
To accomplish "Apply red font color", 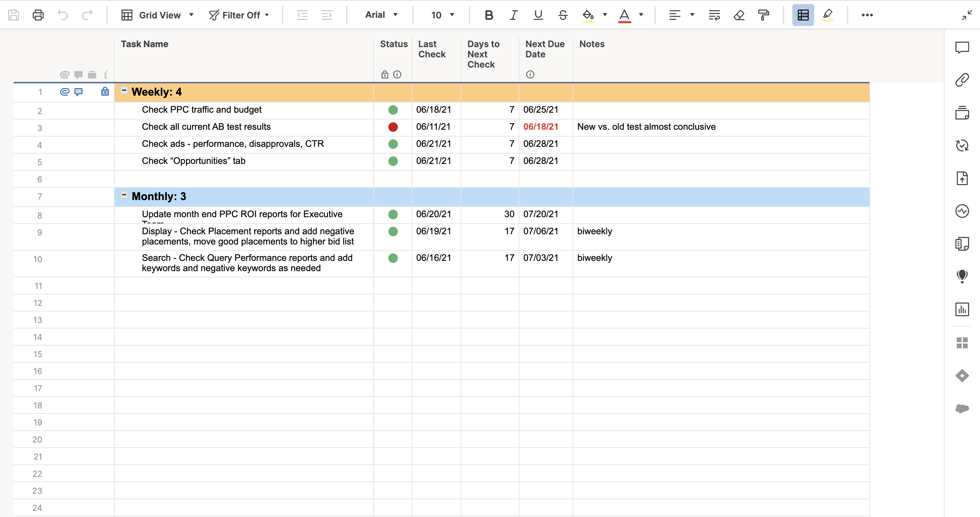I will [x=624, y=15].
